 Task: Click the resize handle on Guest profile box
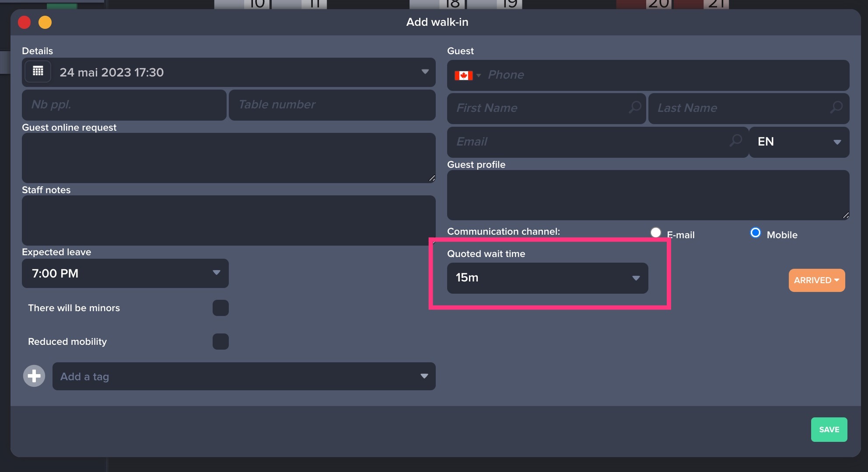pos(846,215)
